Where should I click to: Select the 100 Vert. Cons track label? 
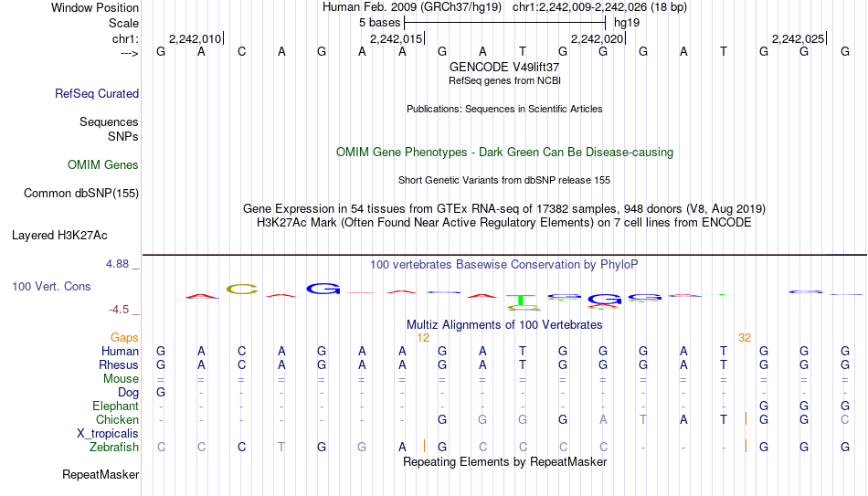tap(51, 286)
